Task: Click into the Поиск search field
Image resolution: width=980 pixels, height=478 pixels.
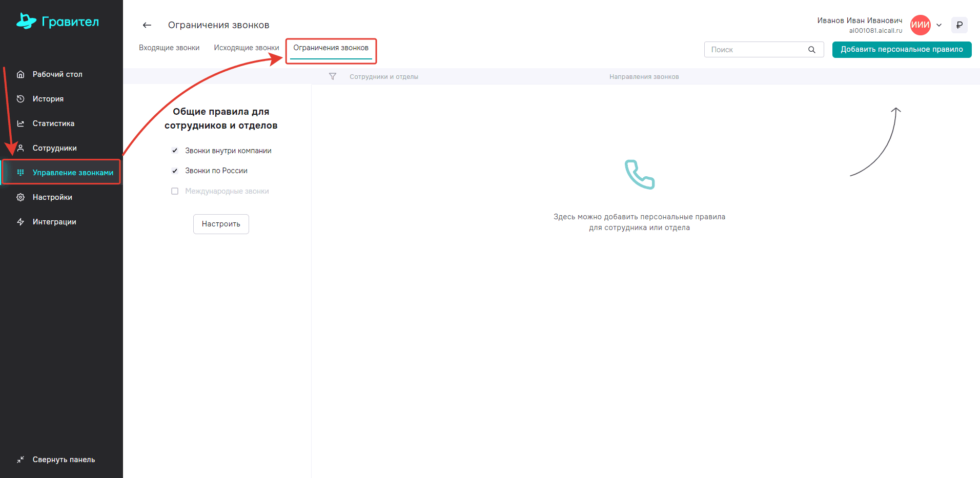Action: tap(756, 50)
